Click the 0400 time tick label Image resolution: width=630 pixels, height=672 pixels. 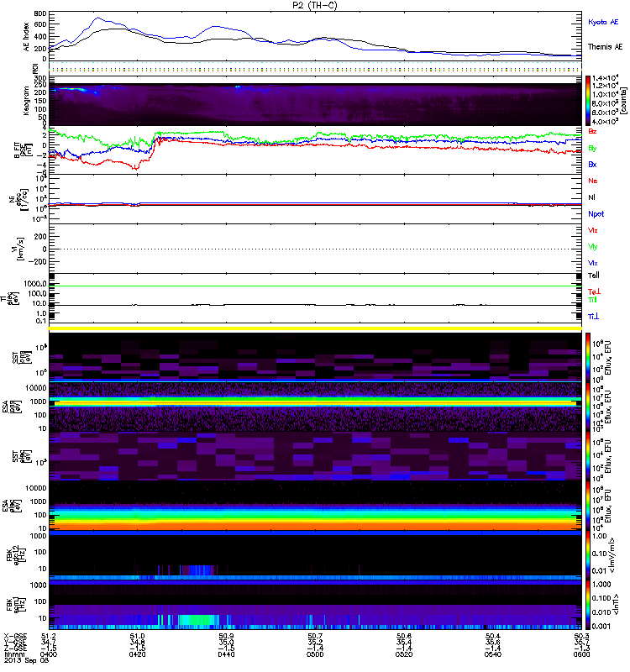[49, 654]
